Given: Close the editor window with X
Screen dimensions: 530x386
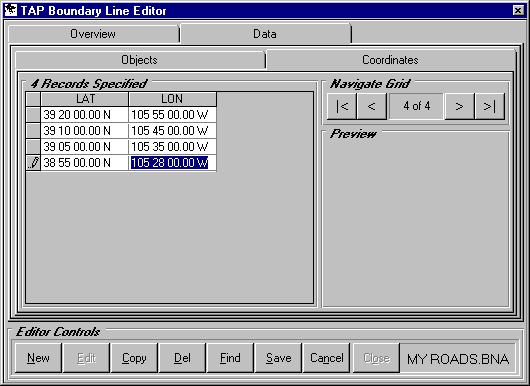Looking at the screenshot, I should click(518, 10).
